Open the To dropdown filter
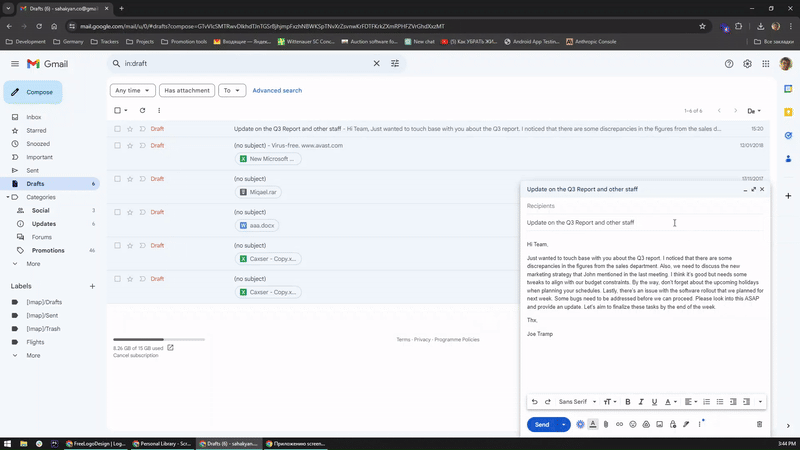Viewport: 800px width, 450px height. (232, 90)
